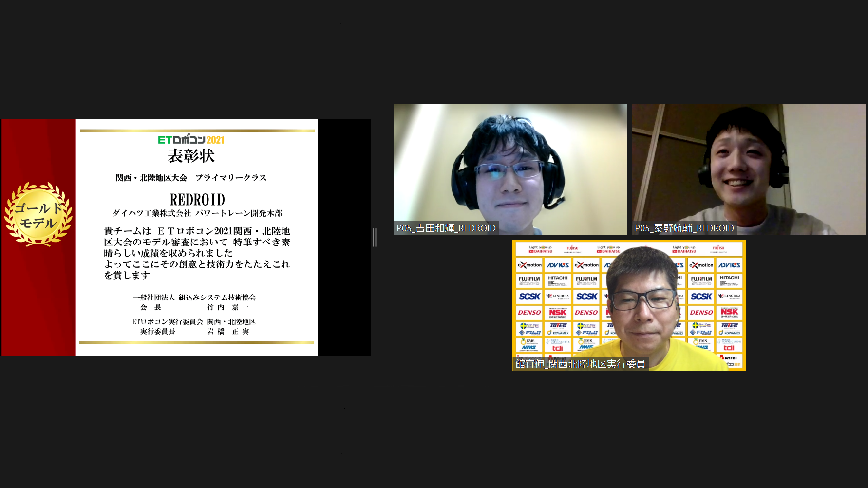Click the leftmost SCSK sponsor logo
Image resolution: width=868 pixels, height=488 pixels.
point(529,296)
